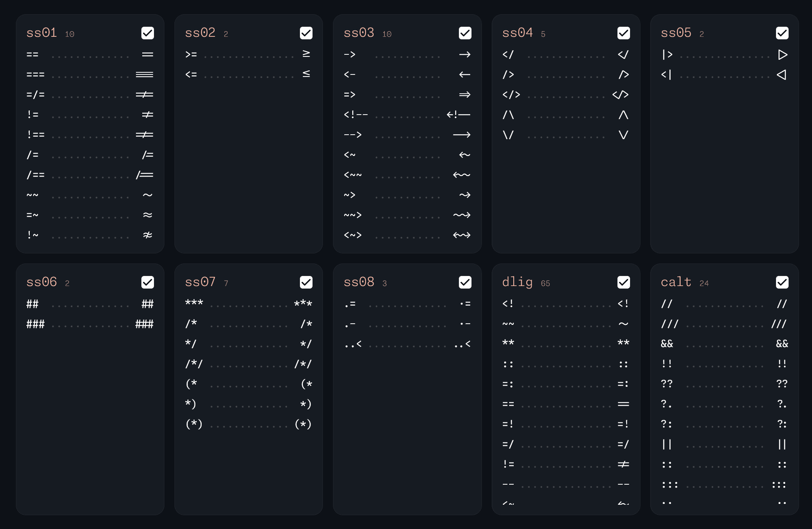
Task: Uncheck the ss01 stylistic set checkbox
Action: point(148,33)
